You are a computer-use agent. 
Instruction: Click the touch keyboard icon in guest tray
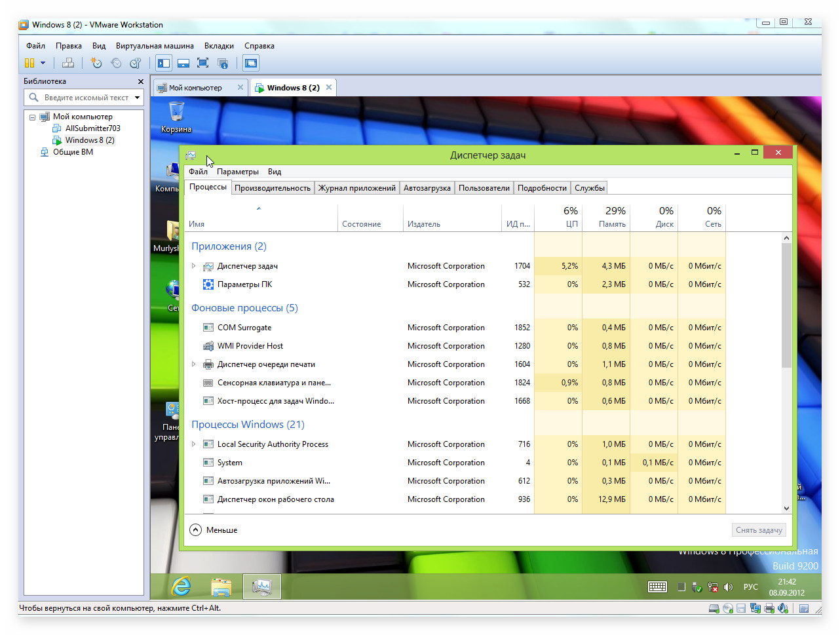point(657,587)
